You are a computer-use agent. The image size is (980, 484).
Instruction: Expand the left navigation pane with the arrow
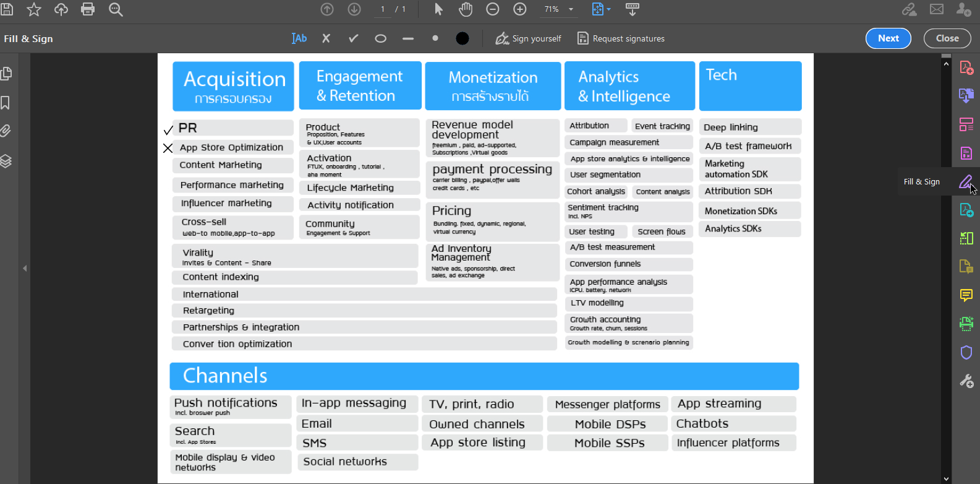pos(25,268)
